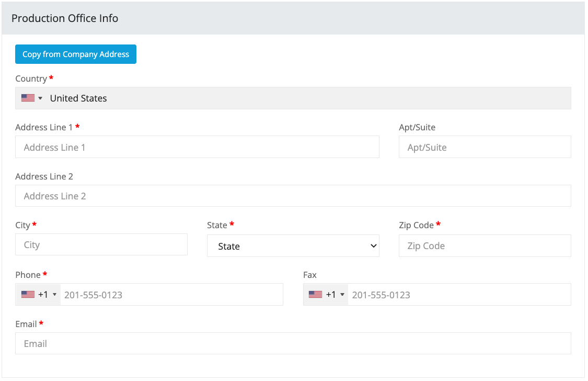Click into the City field

pos(101,245)
